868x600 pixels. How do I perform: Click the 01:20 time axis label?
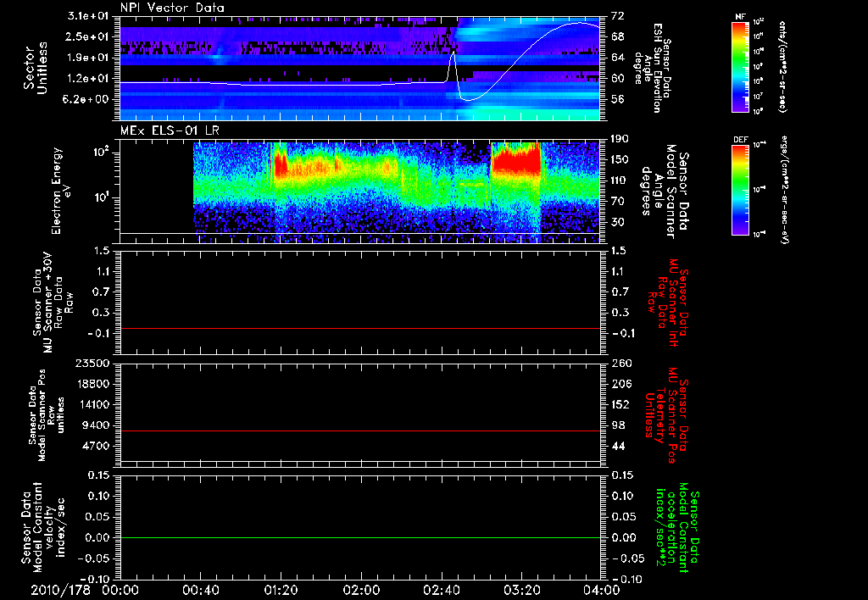[281, 590]
